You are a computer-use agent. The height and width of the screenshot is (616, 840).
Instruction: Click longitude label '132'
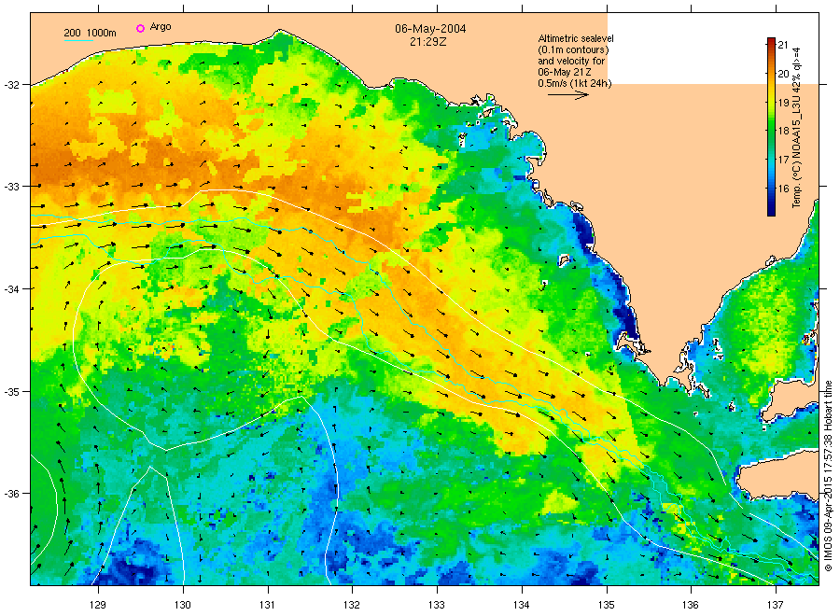(352, 605)
